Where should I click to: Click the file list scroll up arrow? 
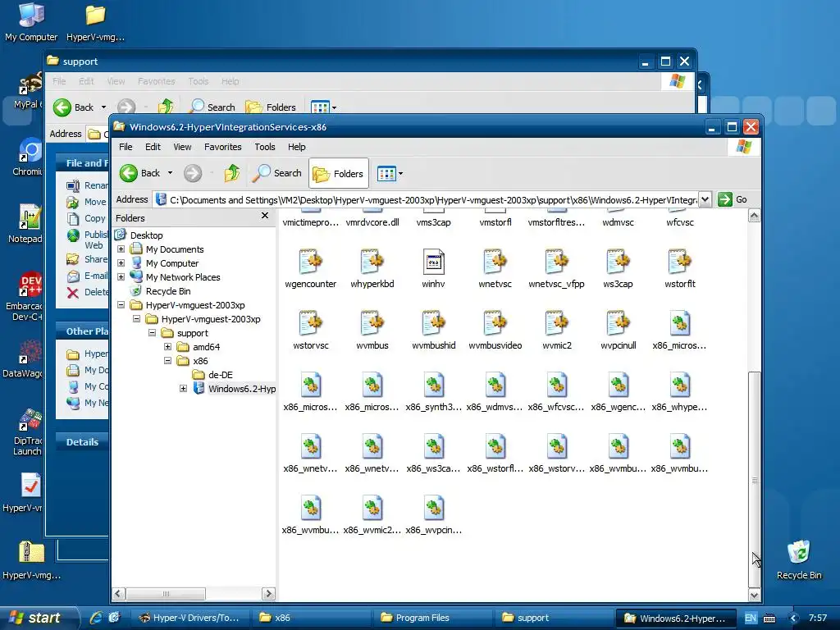tap(755, 216)
